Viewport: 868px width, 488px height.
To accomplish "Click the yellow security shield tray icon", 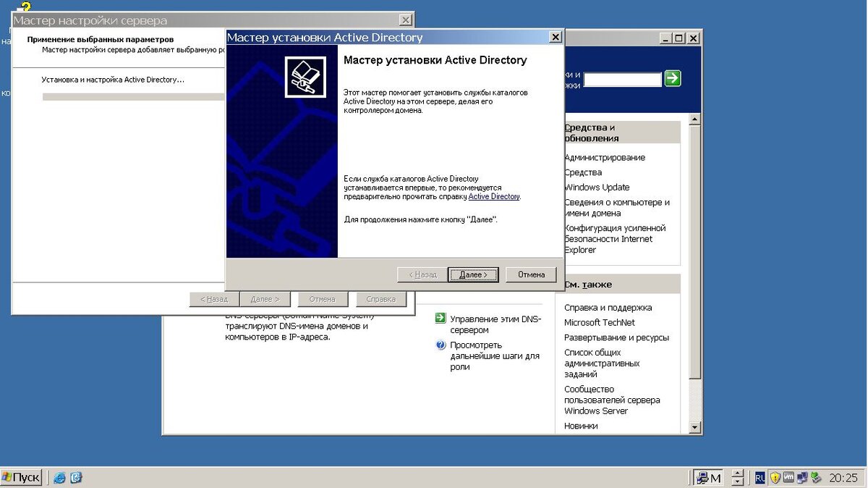I will tap(775, 478).
